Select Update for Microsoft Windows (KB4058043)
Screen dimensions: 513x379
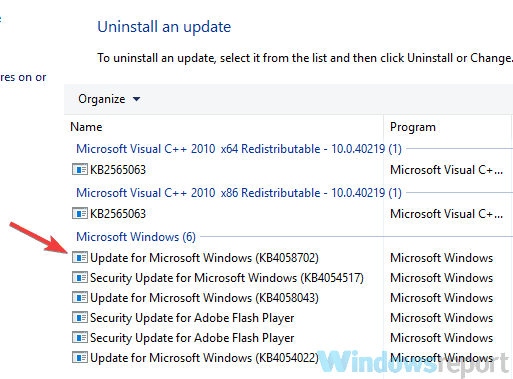(204, 298)
